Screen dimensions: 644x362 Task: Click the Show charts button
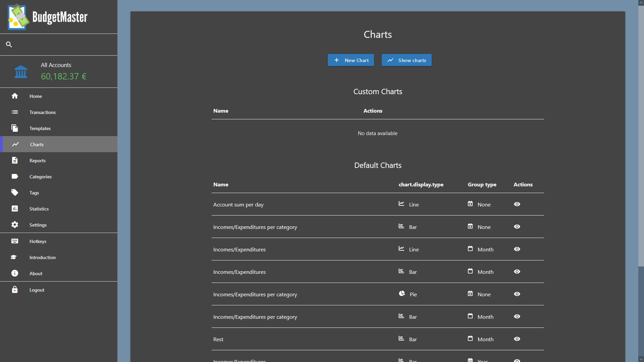coord(407,60)
